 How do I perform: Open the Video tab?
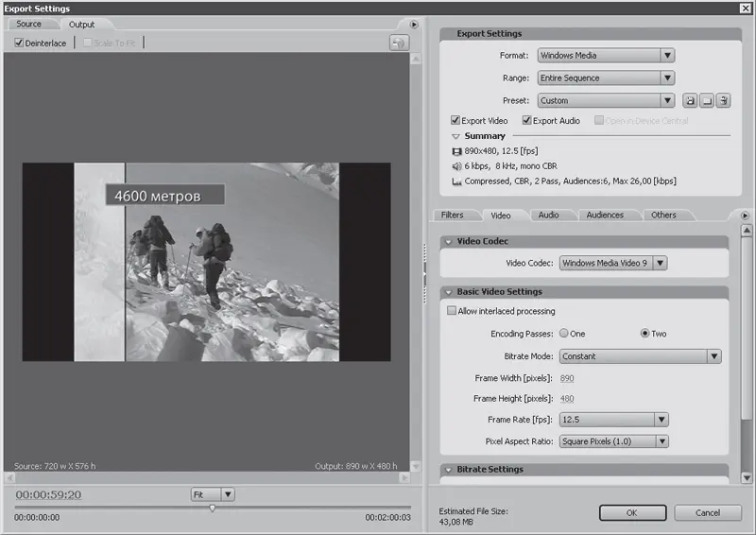(501, 216)
